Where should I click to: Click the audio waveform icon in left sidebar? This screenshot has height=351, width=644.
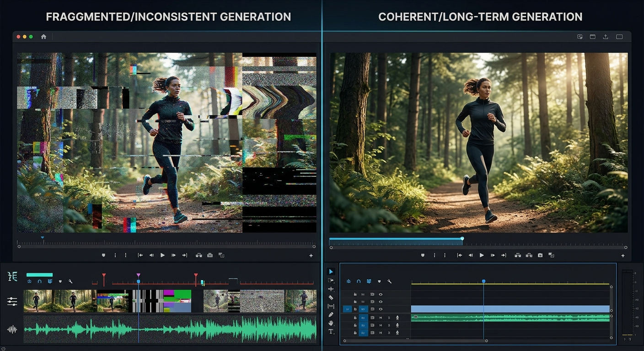click(x=12, y=329)
